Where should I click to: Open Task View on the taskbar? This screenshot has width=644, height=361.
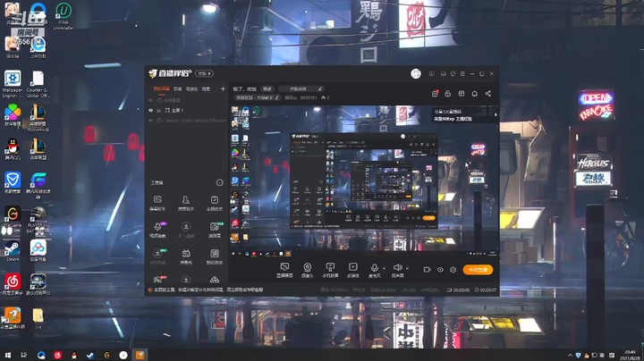(x=24, y=355)
